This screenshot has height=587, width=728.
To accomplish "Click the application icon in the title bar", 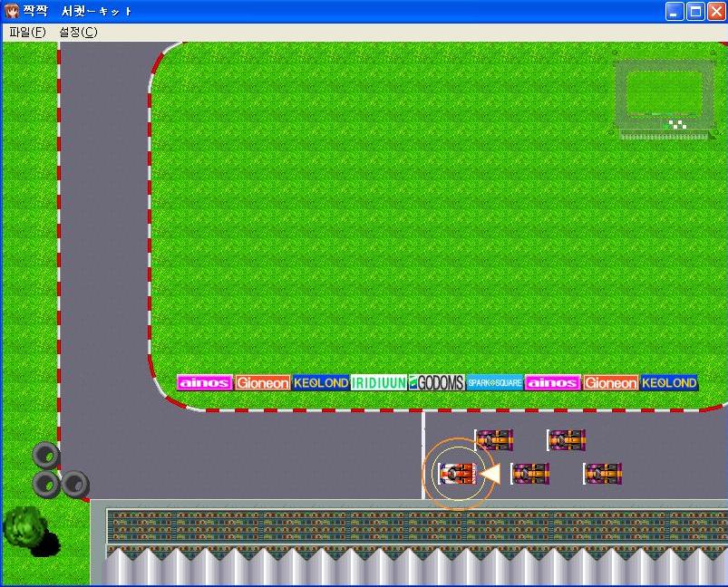I will click(x=12, y=11).
